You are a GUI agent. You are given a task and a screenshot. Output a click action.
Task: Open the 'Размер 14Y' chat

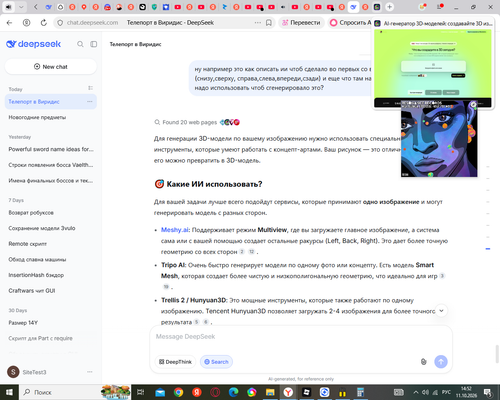pos(51,323)
